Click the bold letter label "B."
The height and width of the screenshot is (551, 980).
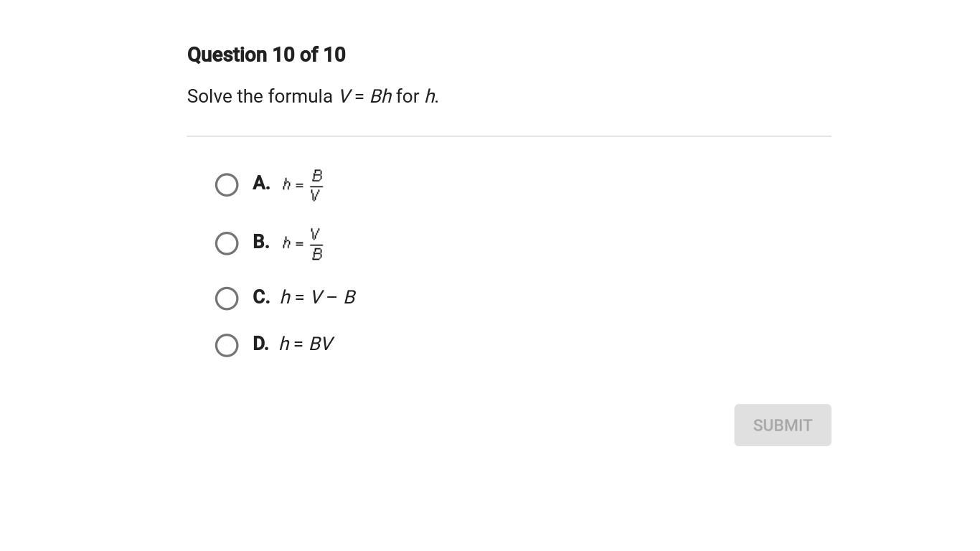(261, 242)
